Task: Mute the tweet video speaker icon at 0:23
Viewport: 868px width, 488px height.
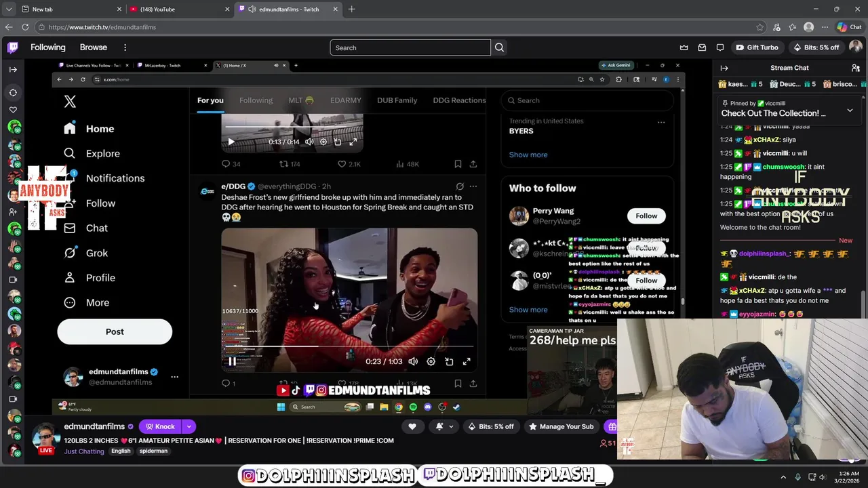Action: pos(413,361)
